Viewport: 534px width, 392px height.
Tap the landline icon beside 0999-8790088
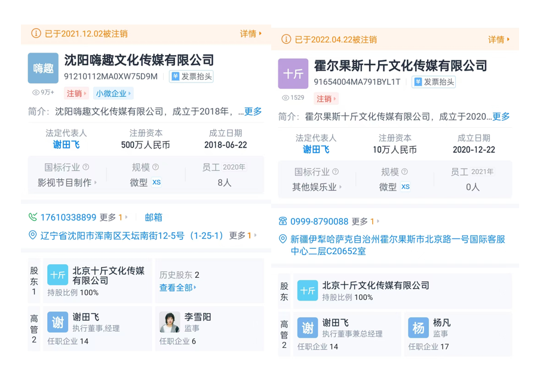pos(283,221)
